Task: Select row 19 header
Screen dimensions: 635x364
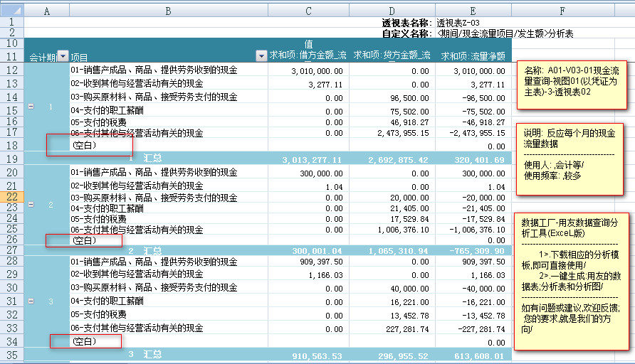Action: tap(11, 159)
